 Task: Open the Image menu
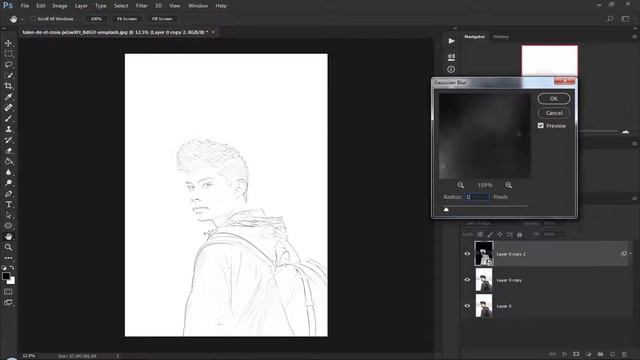[60, 6]
